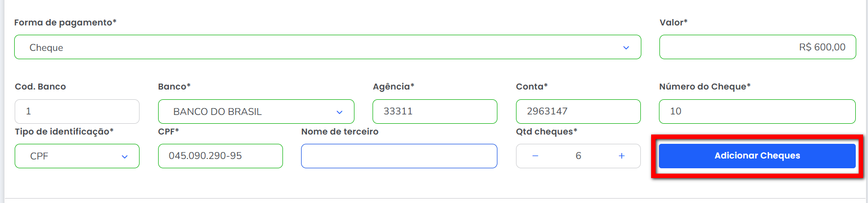Focus the Cod. Banco input field

tap(77, 112)
